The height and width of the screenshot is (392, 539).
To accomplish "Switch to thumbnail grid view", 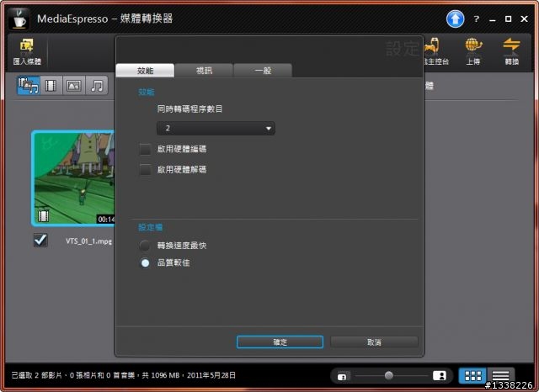I will [x=472, y=376].
